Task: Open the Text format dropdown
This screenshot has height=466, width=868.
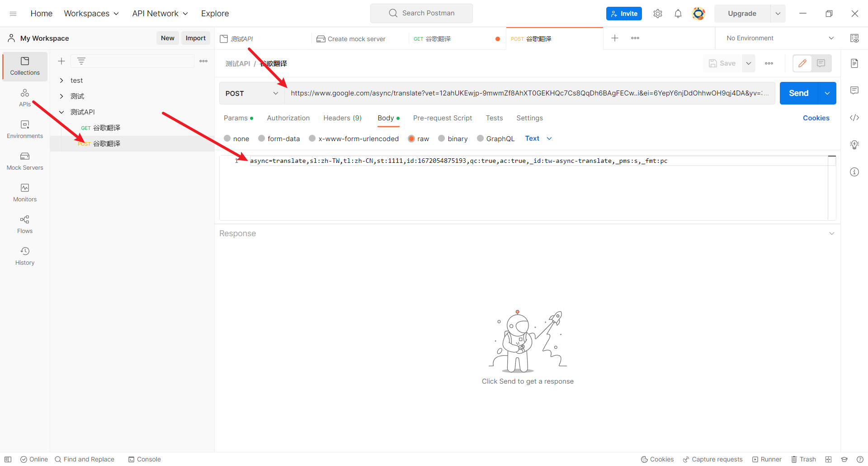Action: (x=538, y=138)
